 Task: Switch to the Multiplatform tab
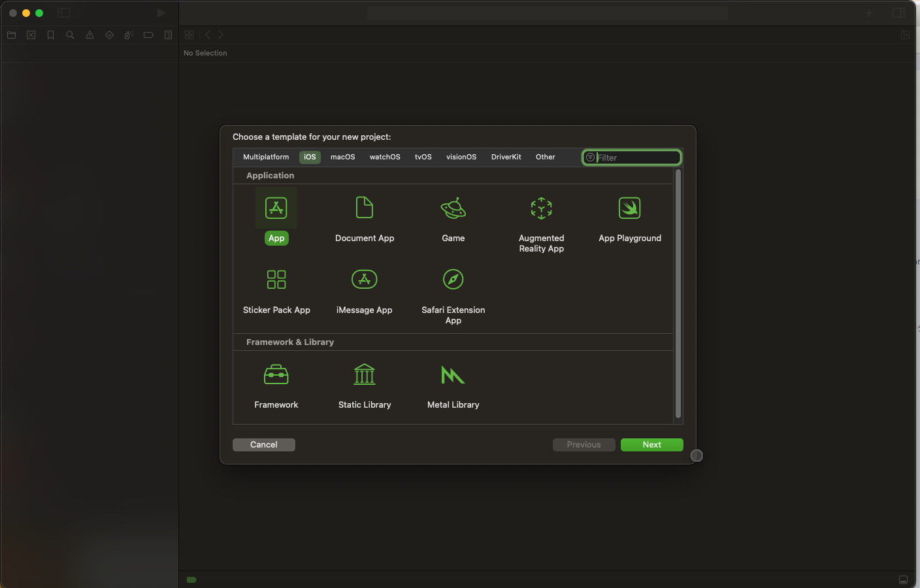tap(266, 157)
